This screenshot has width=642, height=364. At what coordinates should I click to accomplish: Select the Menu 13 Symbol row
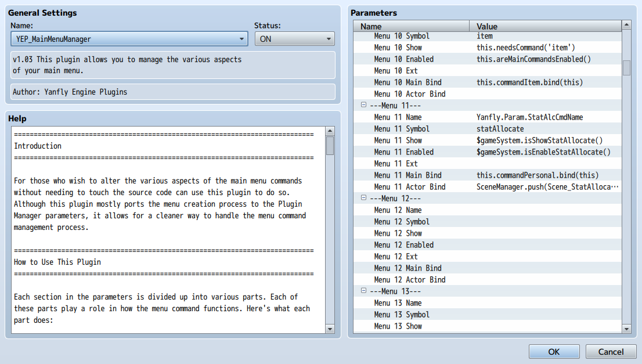click(487, 315)
